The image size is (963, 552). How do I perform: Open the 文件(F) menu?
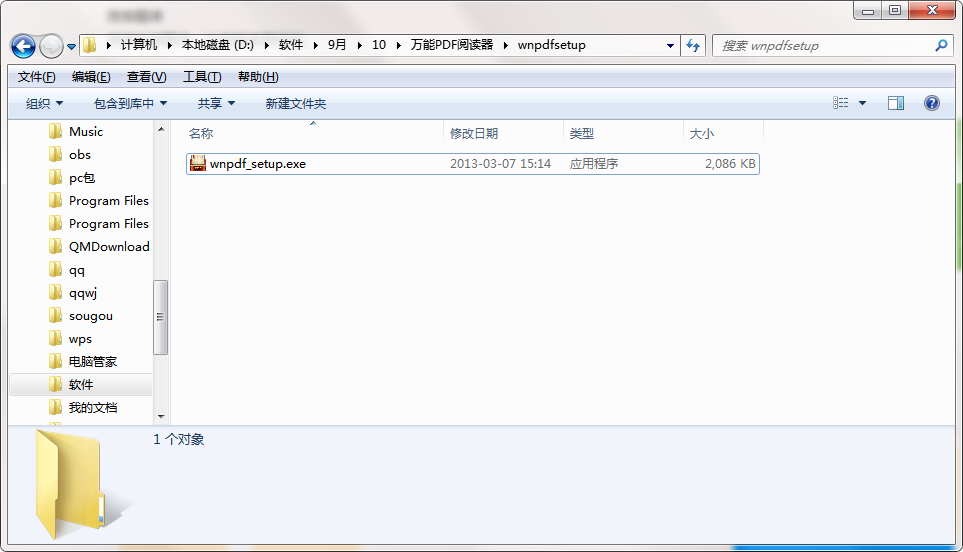(x=36, y=77)
